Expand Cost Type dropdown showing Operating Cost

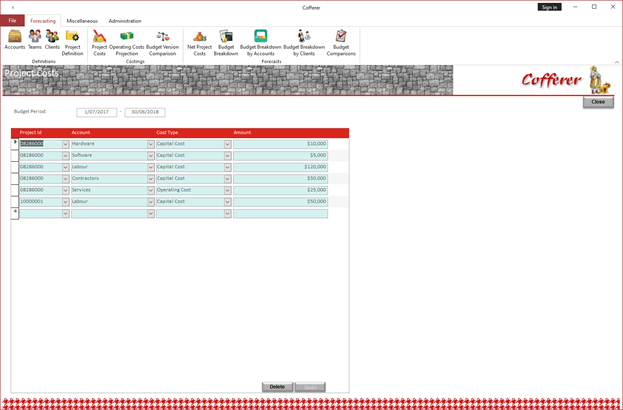pos(227,190)
